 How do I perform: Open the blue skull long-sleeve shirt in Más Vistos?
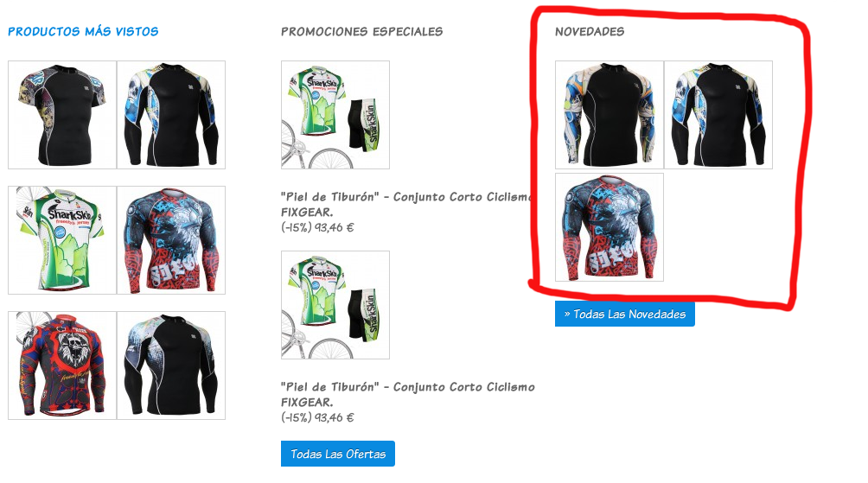pyautogui.click(x=171, y=115)
